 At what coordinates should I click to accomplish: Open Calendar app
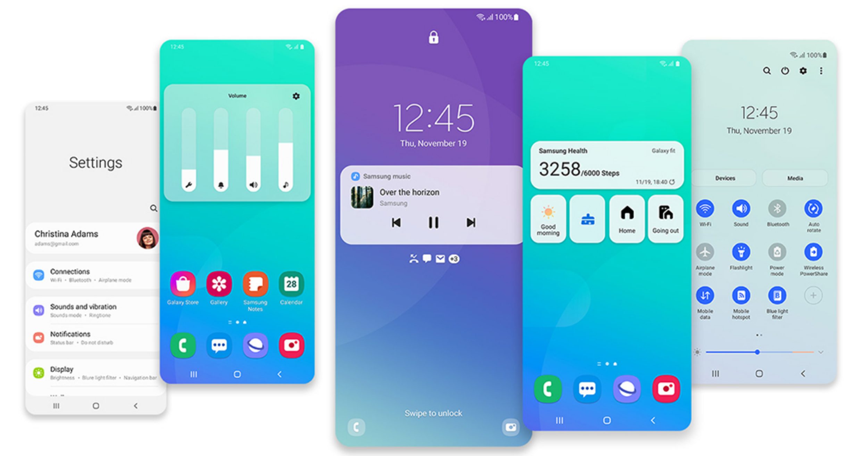(292, 288)
